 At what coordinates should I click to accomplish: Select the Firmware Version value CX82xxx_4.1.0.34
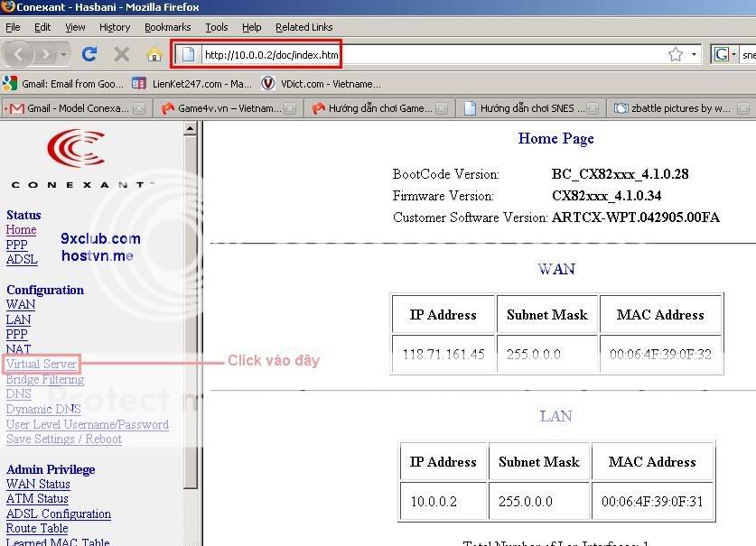(x=607, y=196)
